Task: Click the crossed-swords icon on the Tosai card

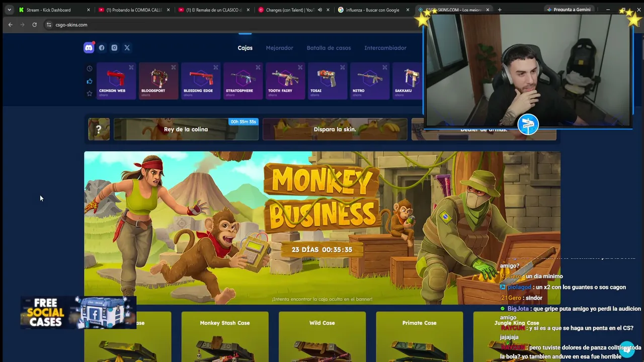Action: pos(343,67)
